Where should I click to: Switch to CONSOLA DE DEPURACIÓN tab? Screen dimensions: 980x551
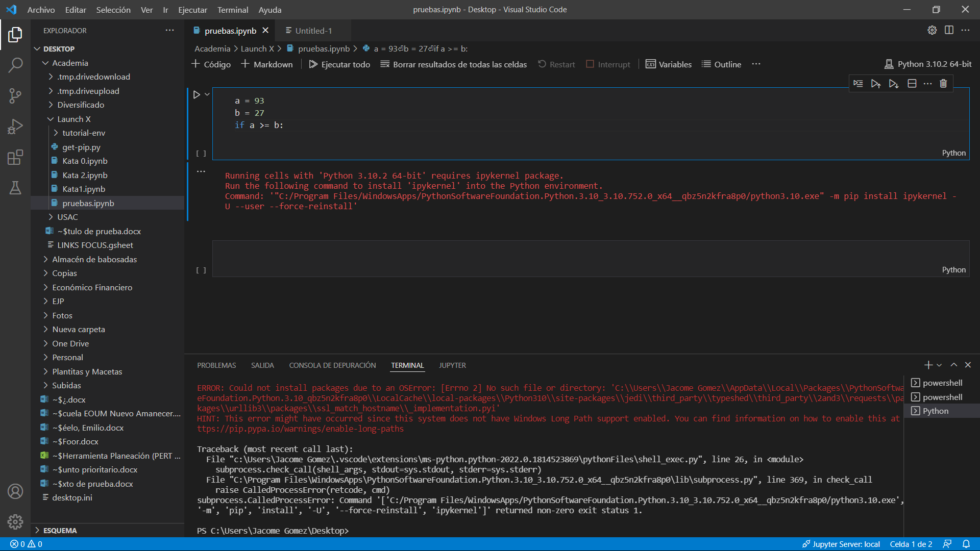[332, 365]
